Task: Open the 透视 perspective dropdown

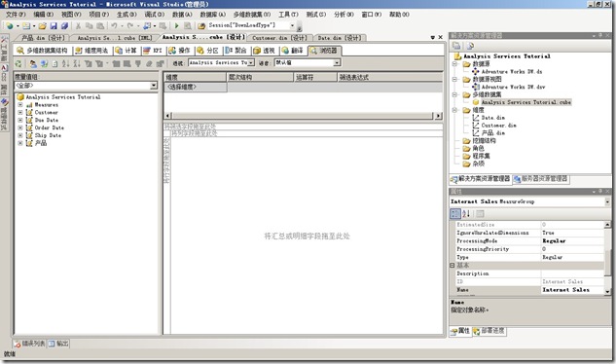Action: coord(251,63)
